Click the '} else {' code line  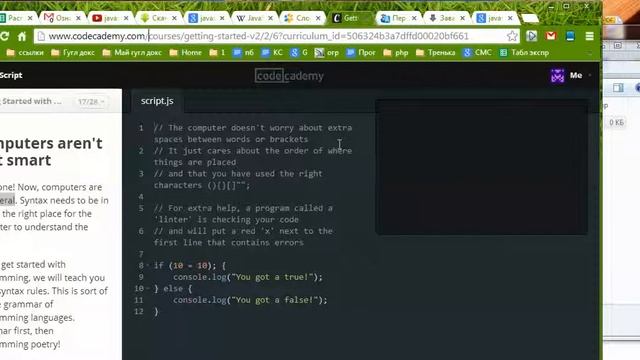(173, 289)
